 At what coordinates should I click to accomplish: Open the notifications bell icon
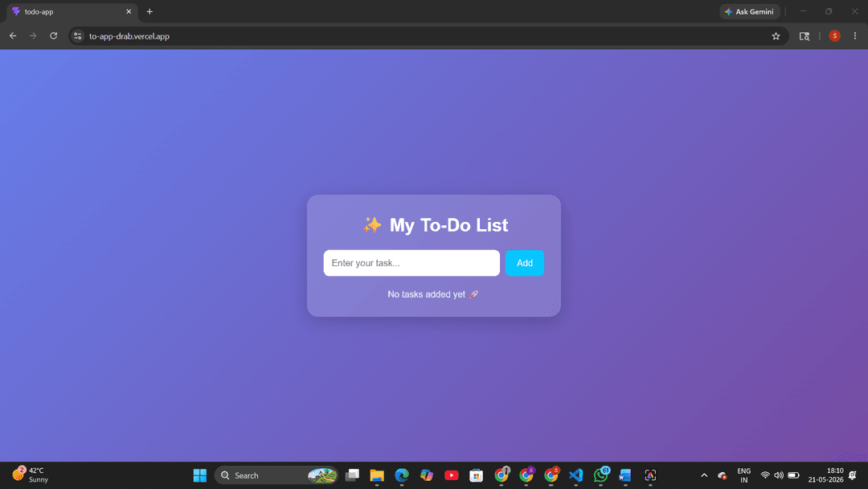853,475
